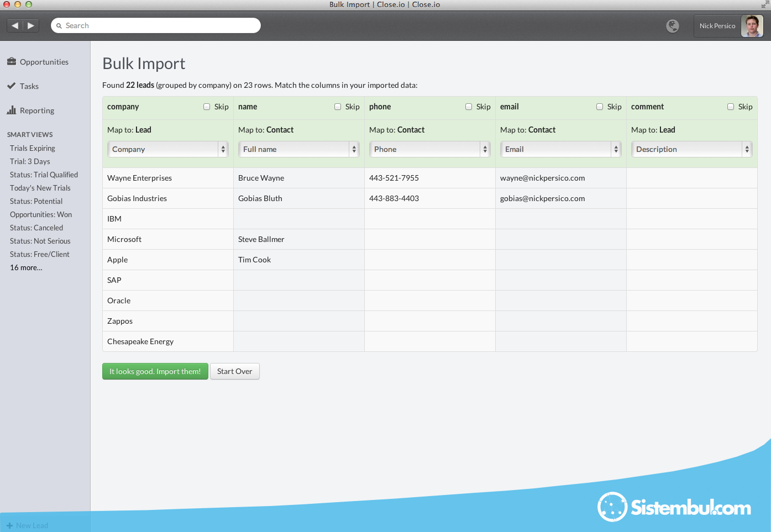Toggle Skip for the email column
The height and width of the screenshot is (532, 771).
pos(600,107)
